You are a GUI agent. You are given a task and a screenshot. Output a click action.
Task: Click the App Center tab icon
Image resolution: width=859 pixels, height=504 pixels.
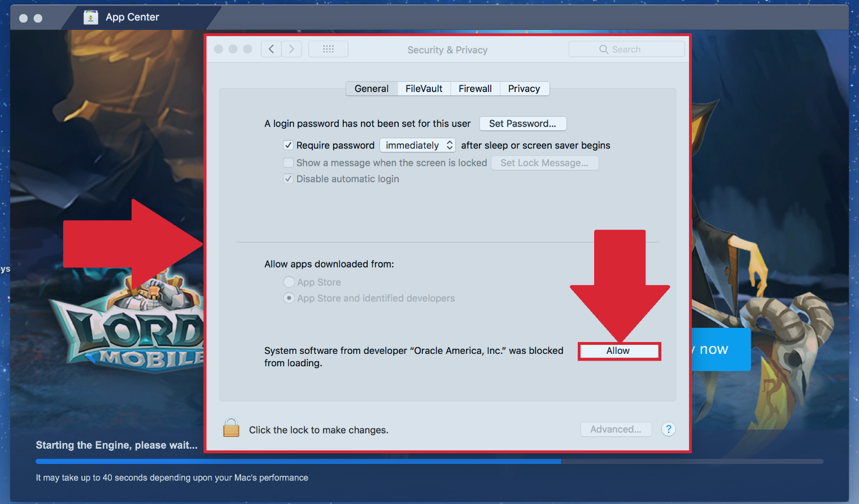click(90, 17)
